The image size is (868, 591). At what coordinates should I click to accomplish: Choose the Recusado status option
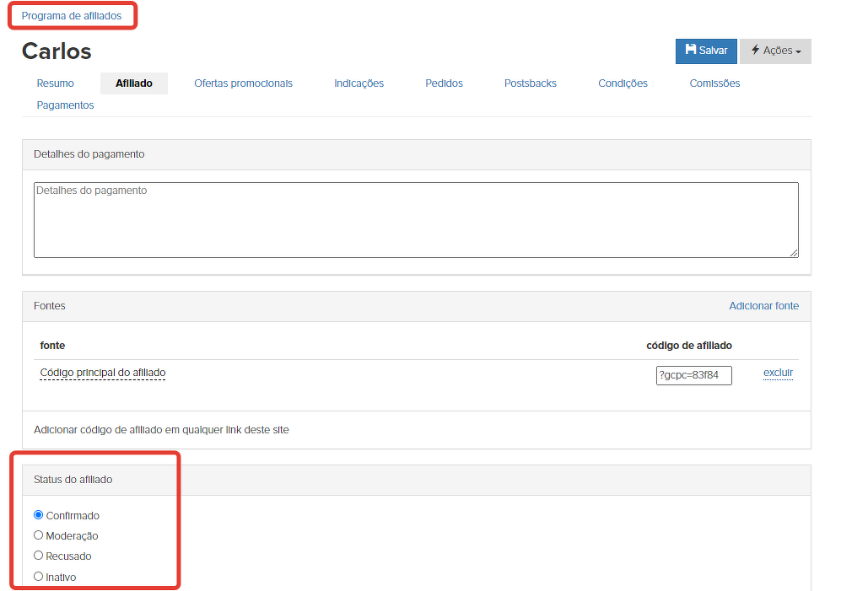click(39, 556)
